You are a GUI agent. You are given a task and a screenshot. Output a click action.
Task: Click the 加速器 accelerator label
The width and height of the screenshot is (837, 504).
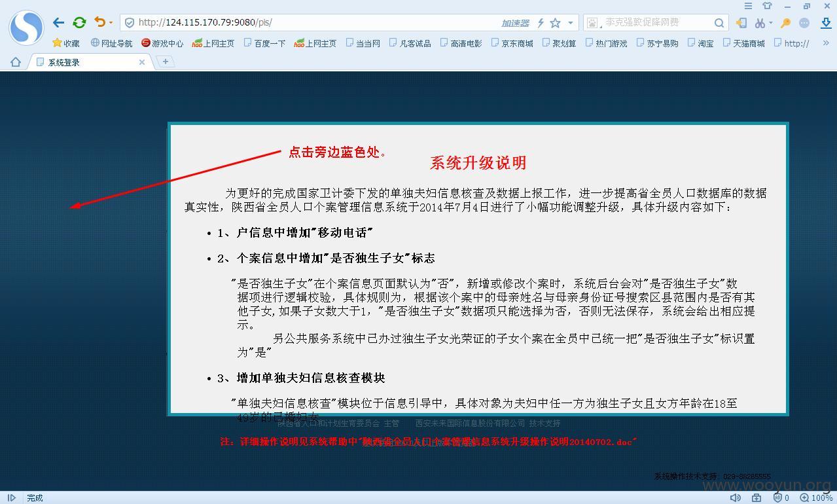515,23
